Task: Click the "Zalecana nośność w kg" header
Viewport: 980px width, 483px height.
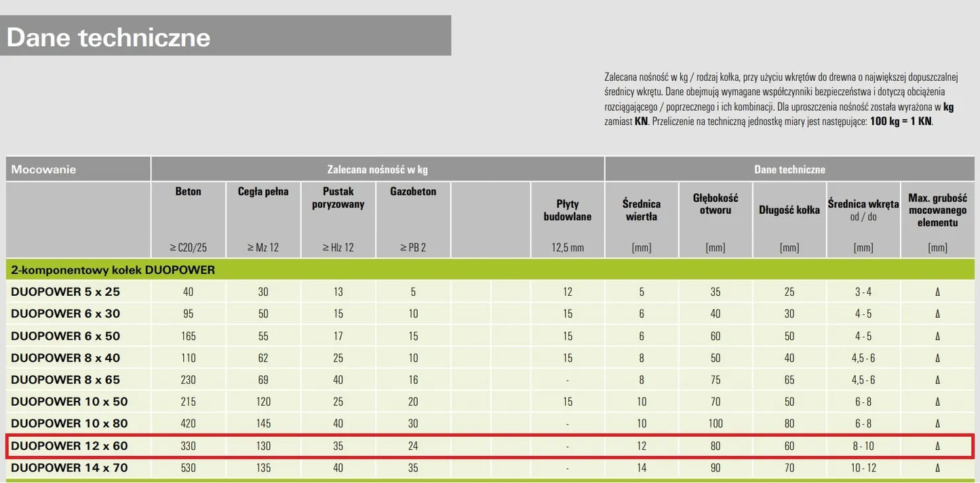Action: 378,169
